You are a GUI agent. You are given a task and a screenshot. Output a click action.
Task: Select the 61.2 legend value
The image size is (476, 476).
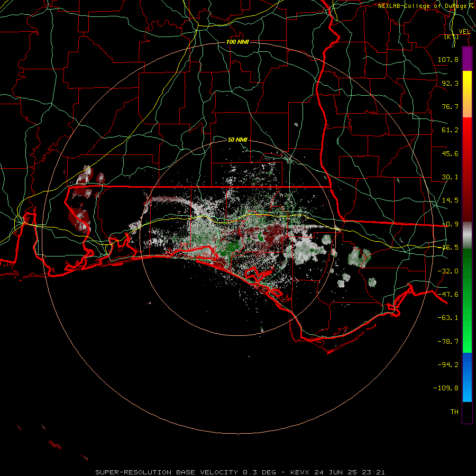[x=450, y=130]
